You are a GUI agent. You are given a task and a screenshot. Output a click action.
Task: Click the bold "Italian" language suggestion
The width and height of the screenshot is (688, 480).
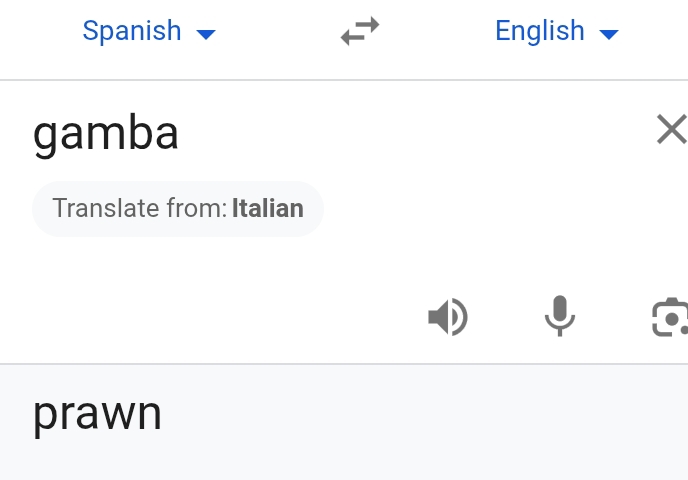(268, 208)
